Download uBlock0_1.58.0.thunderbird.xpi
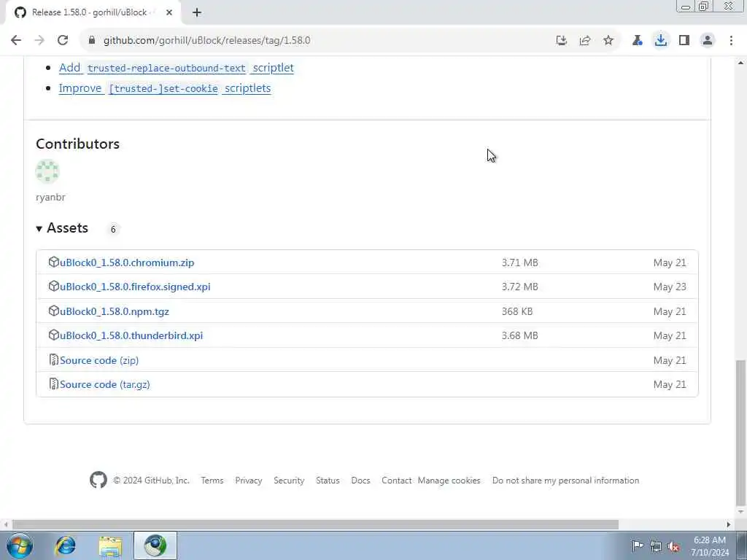The width and height of the screenshot is (747, 560). click(x=131, y=335)
